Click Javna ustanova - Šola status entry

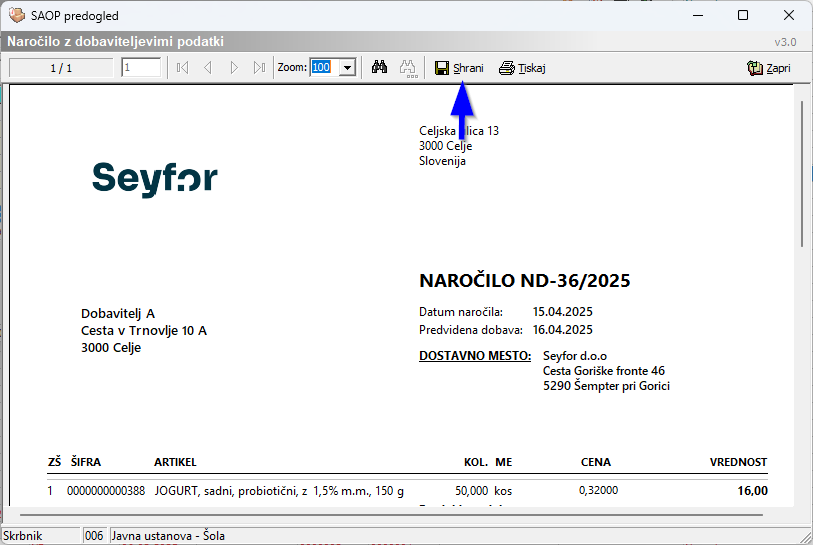(168, 536)
